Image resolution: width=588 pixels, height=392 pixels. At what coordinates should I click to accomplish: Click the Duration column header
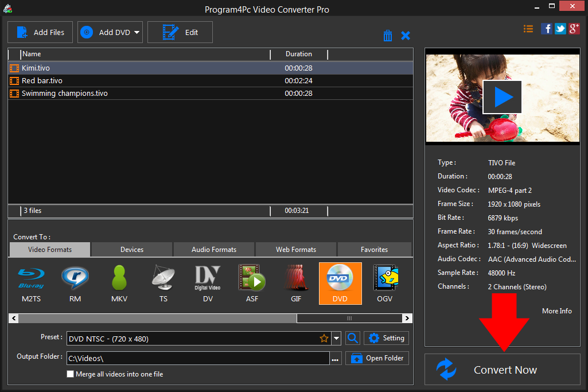click(299, 54)
